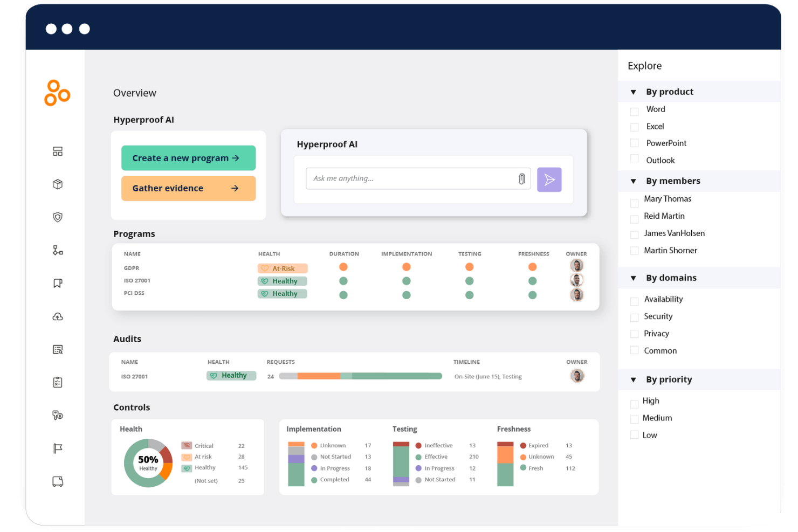Viewport: 798px width, 532px height.
Task: Click the flag Issues icon in sidebar
Action: (x=57, y=448)
